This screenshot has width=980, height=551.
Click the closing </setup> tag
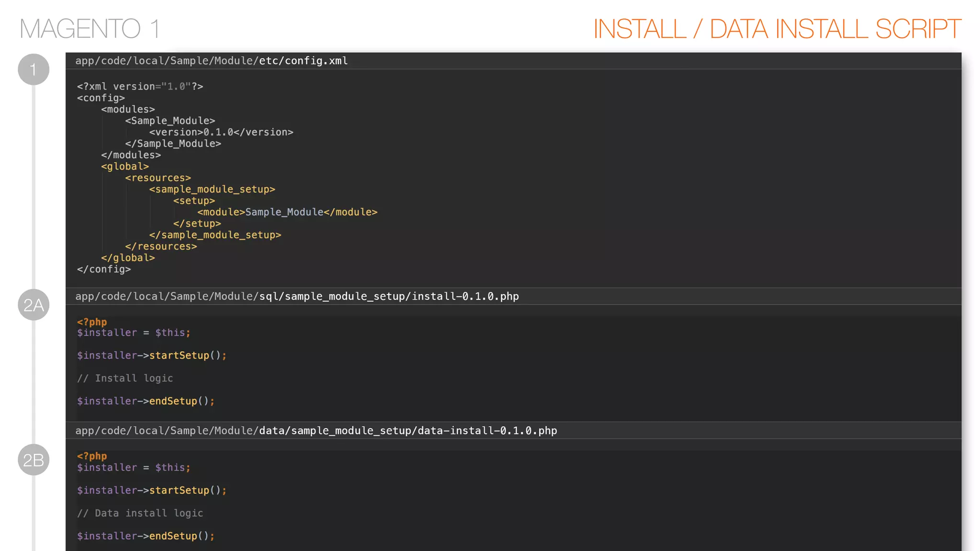(197, 223)
